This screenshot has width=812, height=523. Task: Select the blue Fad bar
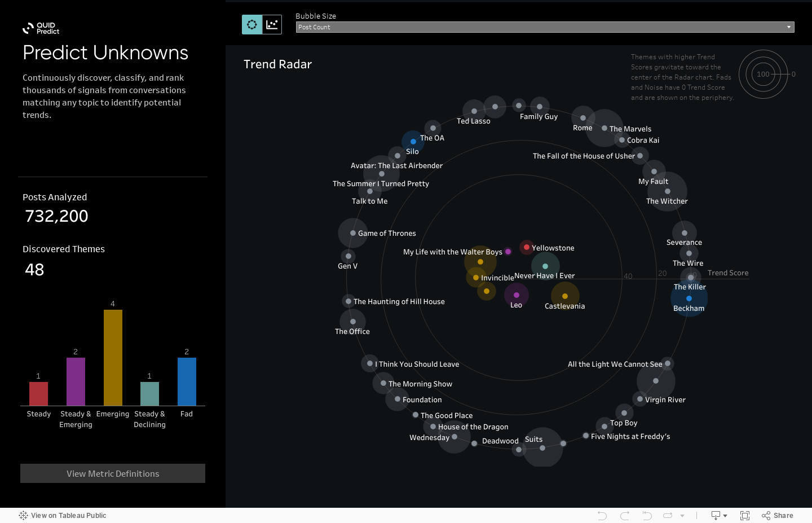click(187, 381)
